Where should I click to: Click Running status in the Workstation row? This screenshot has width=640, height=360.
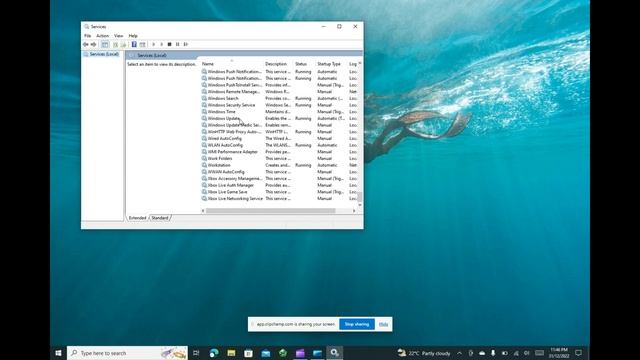[303, 165]
